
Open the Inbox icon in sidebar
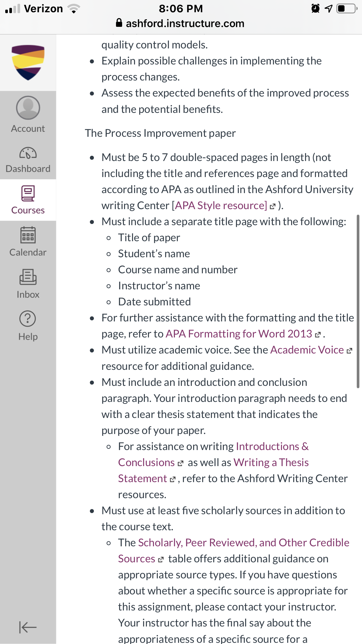[28, 277]
